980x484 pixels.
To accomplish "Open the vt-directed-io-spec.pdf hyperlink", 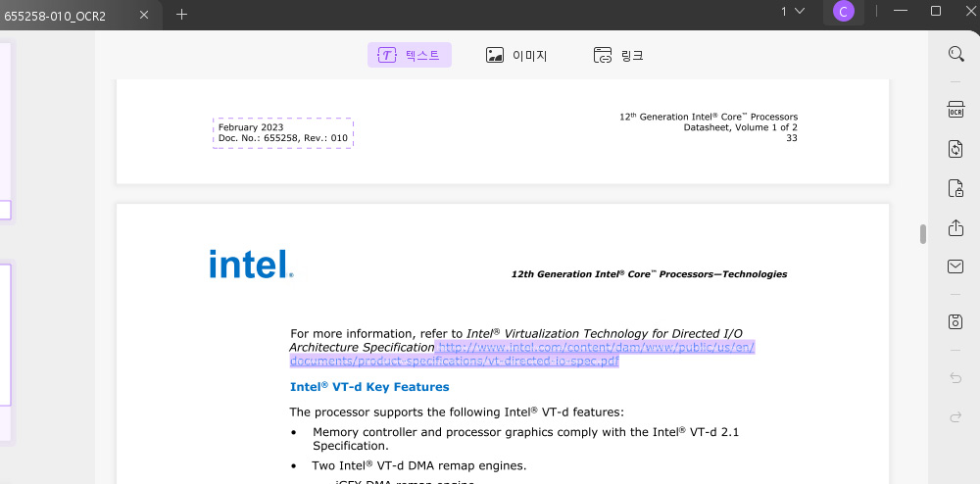I will point(522,354).
